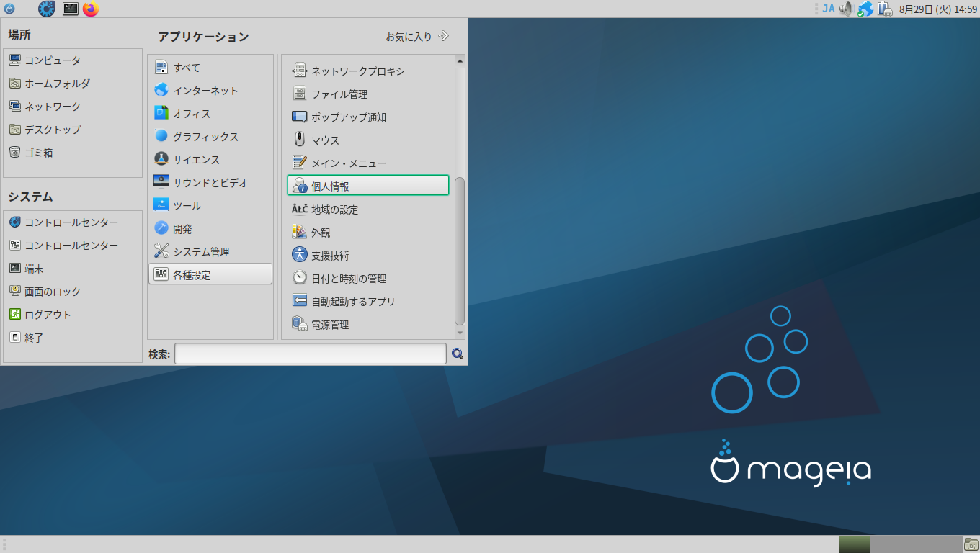Open 自動起動するアプリ

tap(368, 302)
